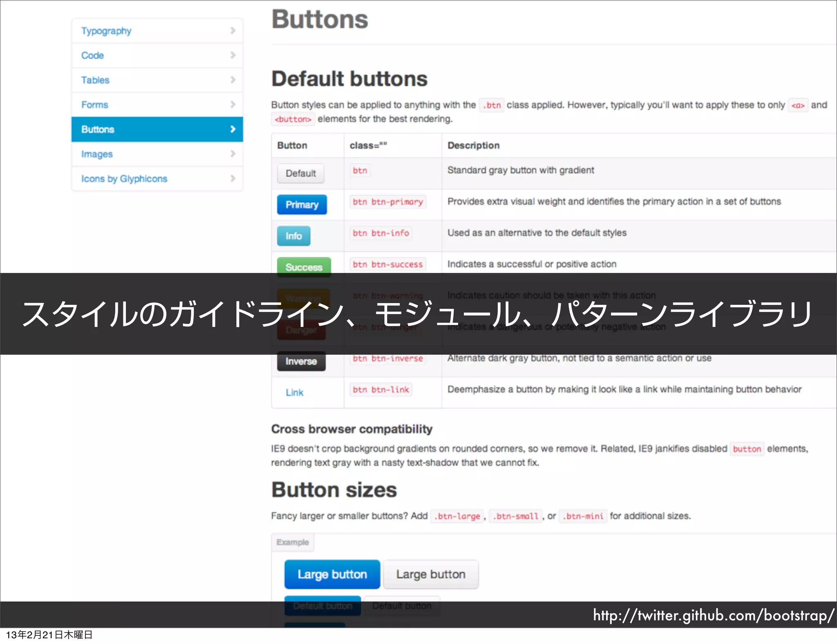Click chevron next to Typography

click(233, 31)
